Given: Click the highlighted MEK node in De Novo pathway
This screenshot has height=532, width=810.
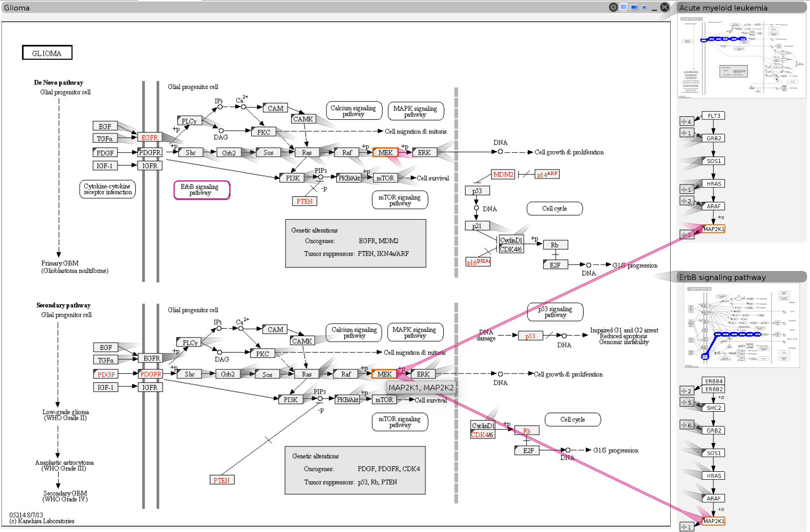Looking at the screenshot, I should click(385, 153).
